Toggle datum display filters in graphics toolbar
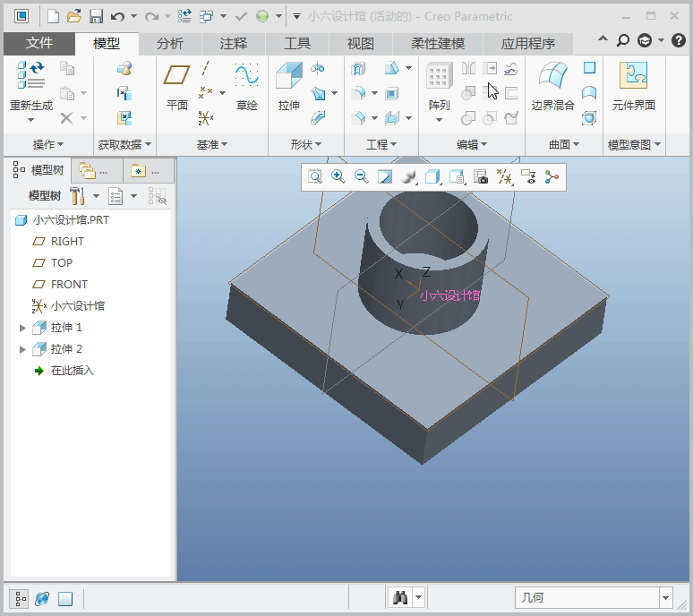Viewport: 693px width, 616px height. (505, 177)
